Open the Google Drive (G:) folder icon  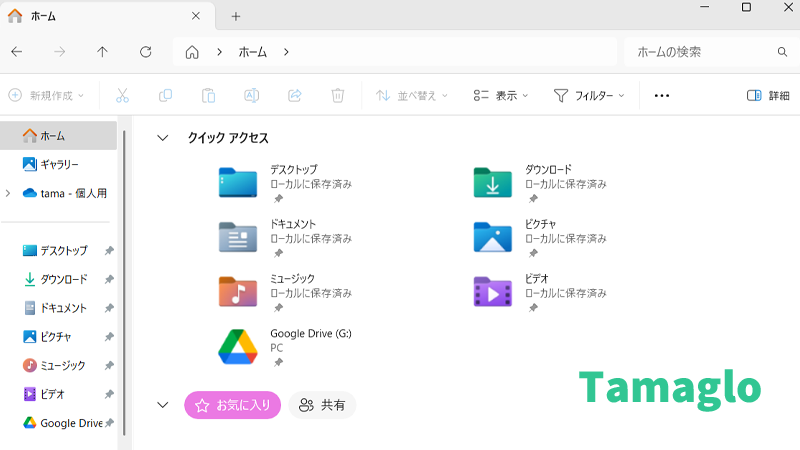(x=238, y=346)
